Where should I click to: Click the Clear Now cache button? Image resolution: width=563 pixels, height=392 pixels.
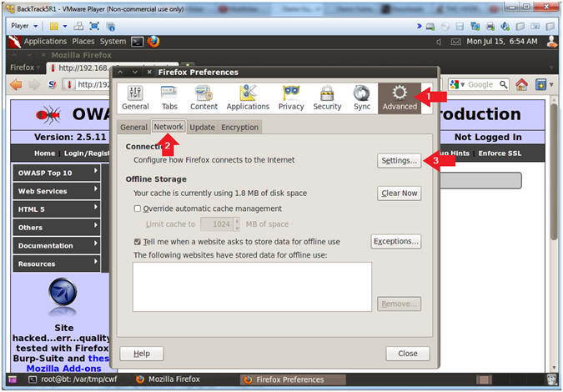[x=399, y=193]
